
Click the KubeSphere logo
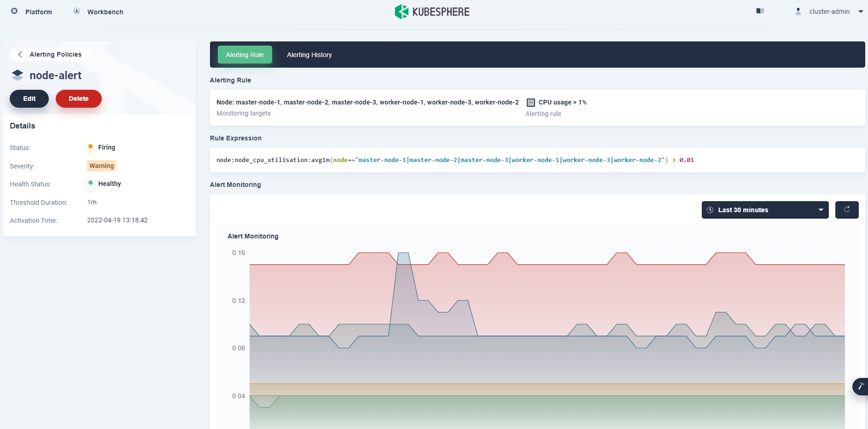coord(432,12)
